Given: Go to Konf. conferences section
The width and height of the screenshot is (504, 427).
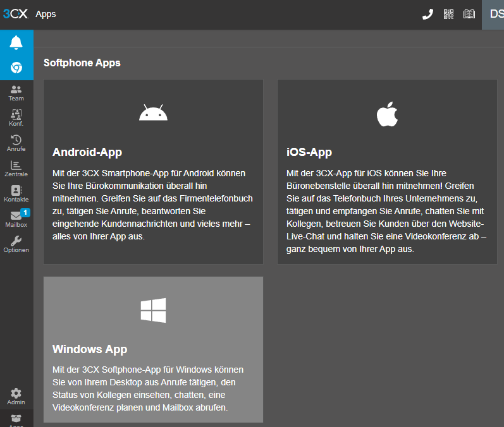Looking at the screenshot, I should click(x=16, y=118).
